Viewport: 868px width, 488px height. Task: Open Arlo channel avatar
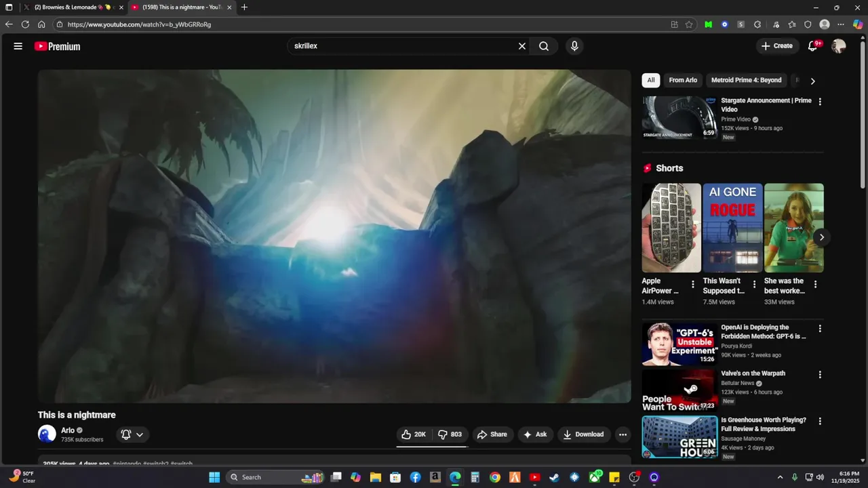[47, 434]
